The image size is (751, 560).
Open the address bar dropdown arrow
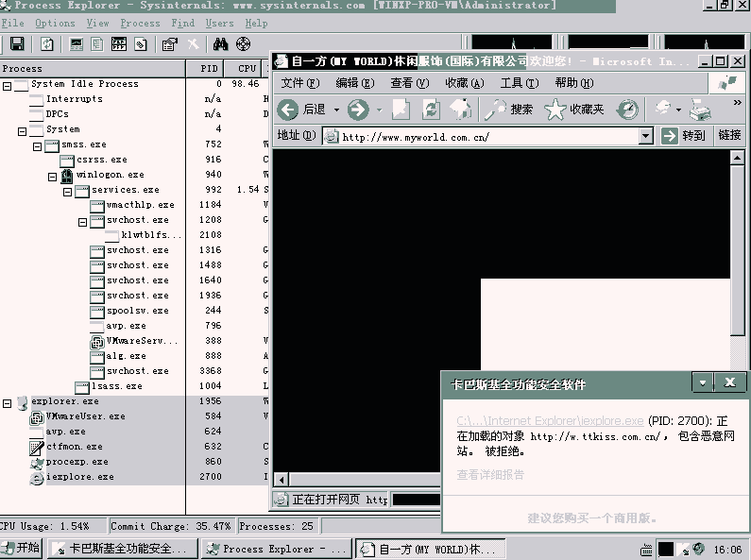[x=646, y=136]
